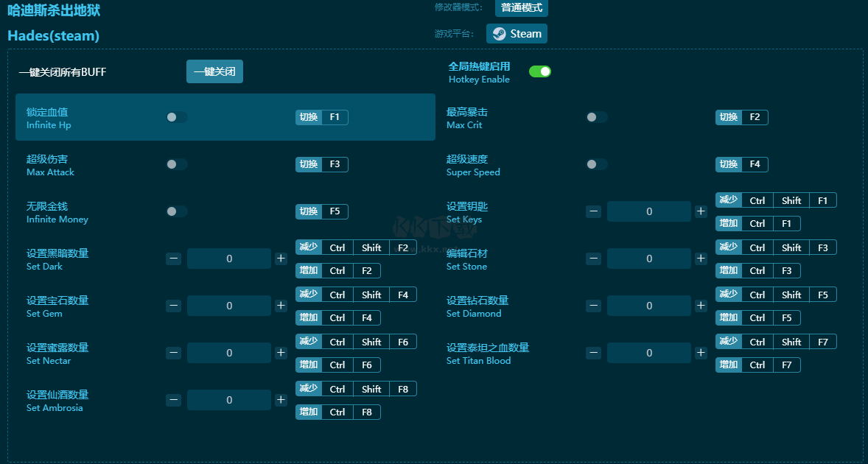Increase Set Gem value with plus
This screenshot has height=464, width=868.
pos(281,306)
